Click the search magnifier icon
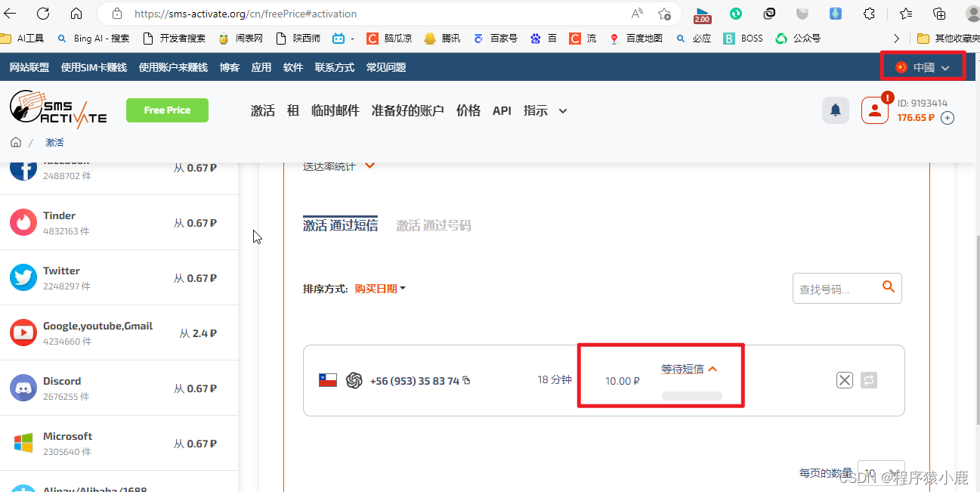The height and width of the screenshot is (492, 980). pyautogui.click(x=889, y=286)
